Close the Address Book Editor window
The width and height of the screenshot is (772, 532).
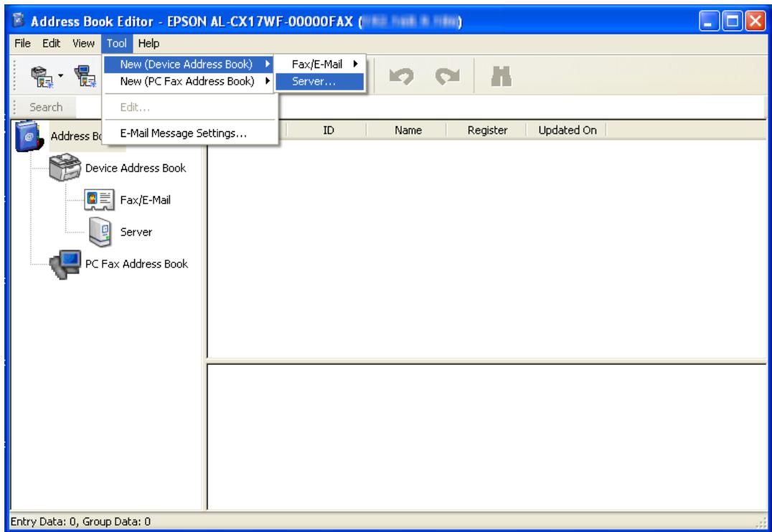pos(755,22)
